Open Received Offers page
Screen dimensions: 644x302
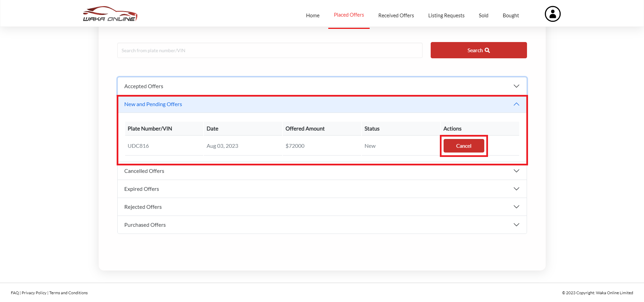point(396,16)
